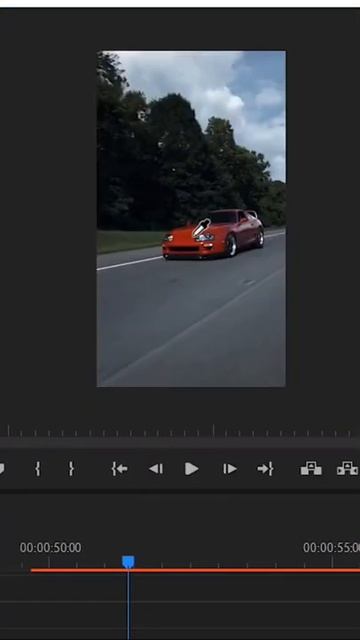The height and width of the screenshot is (640, 360).
Task: Click the red car in the preview
Action: coord(213,234)
